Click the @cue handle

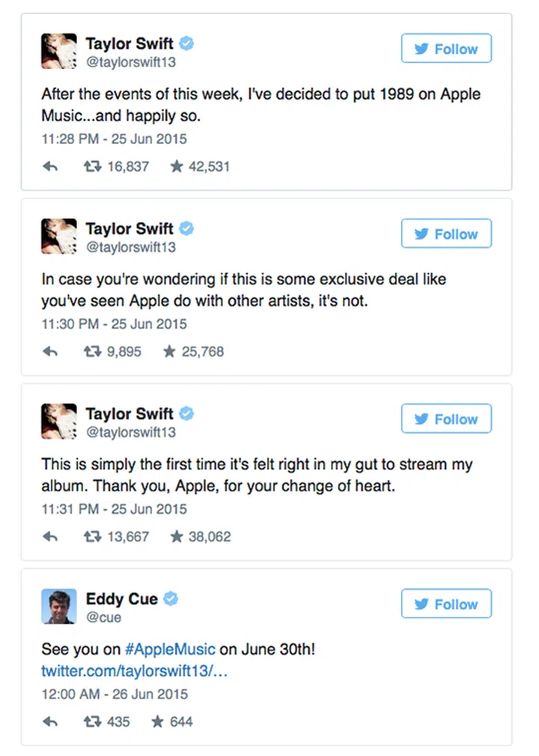click(103, 617)
